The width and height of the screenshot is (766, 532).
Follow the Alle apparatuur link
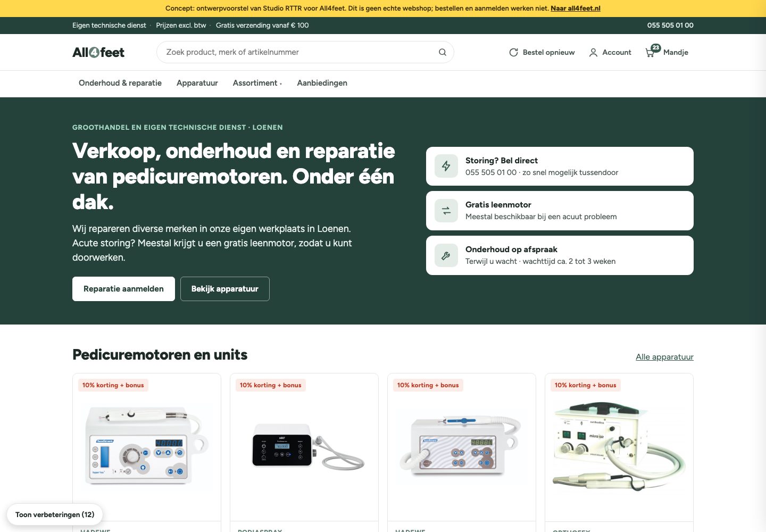click(664, 357)
